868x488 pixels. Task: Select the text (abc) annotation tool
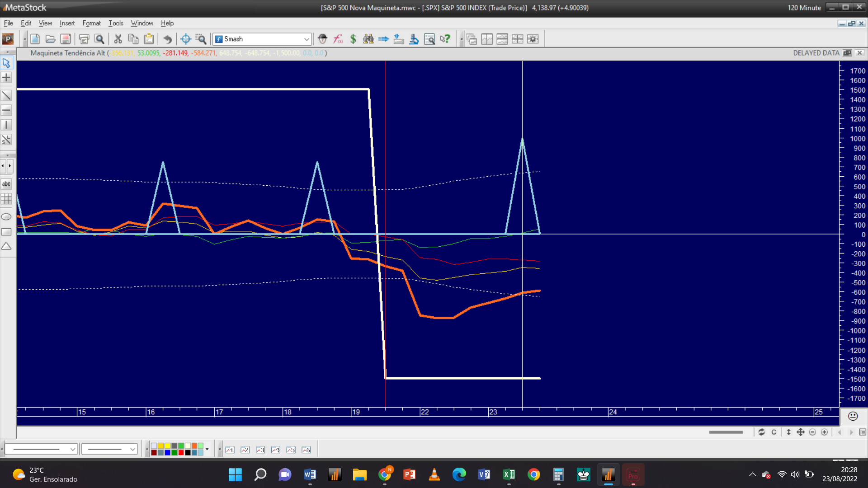tap(6, 184)
